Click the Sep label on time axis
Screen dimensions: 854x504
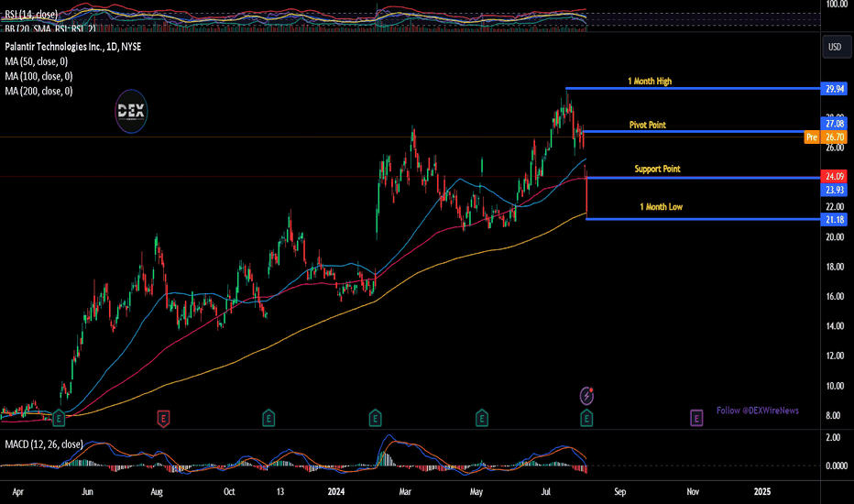point(619,491)
